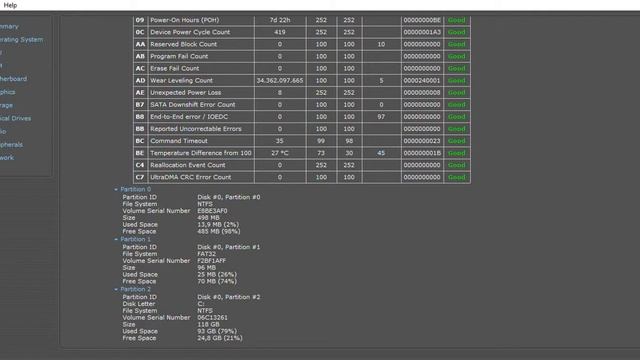
Task: Click threshold 45 in Temperature Difference row
Action: (381, 153)
